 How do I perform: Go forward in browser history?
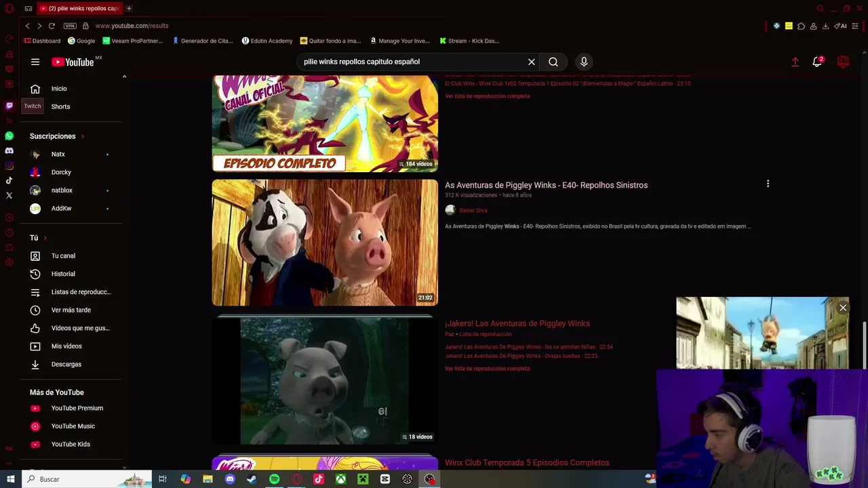click(x=39, y=26)
